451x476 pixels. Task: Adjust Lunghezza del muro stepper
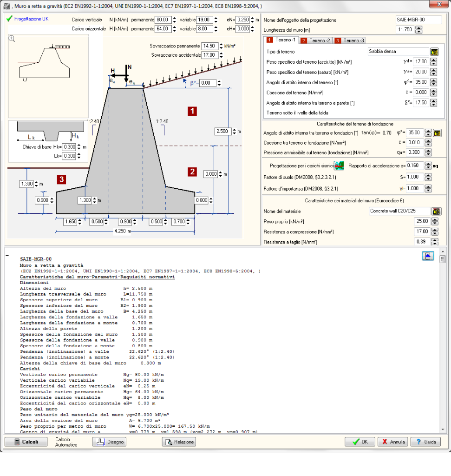pos(418,30)
